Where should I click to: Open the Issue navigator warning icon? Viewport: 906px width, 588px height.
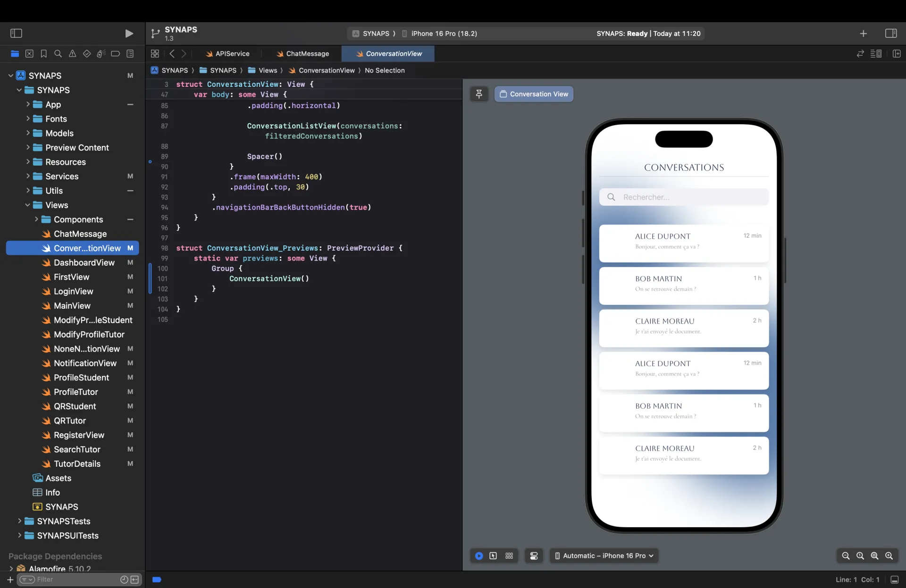(72, 54)
